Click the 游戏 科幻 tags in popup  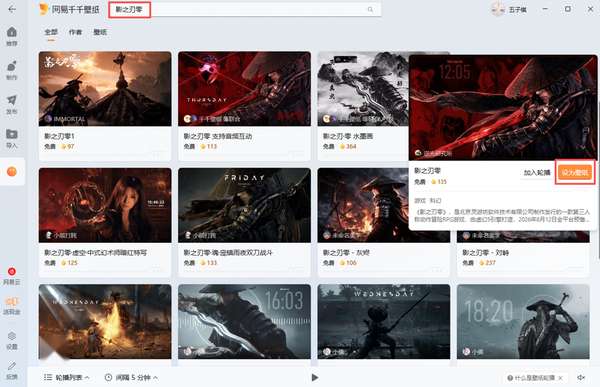(x=428, y=201)
